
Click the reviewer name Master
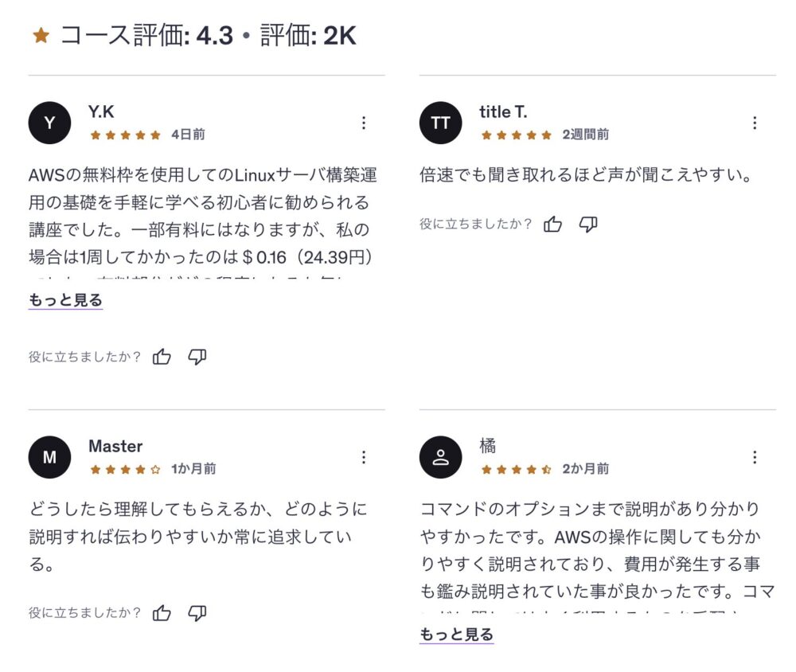pos(115,446)
